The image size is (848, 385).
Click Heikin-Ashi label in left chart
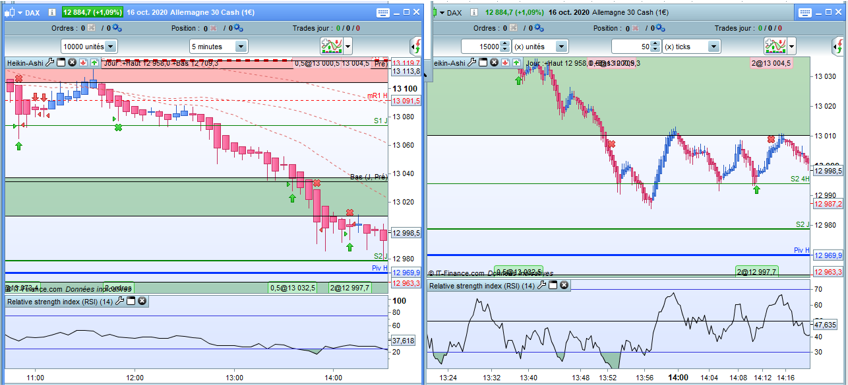click(25, 63)
